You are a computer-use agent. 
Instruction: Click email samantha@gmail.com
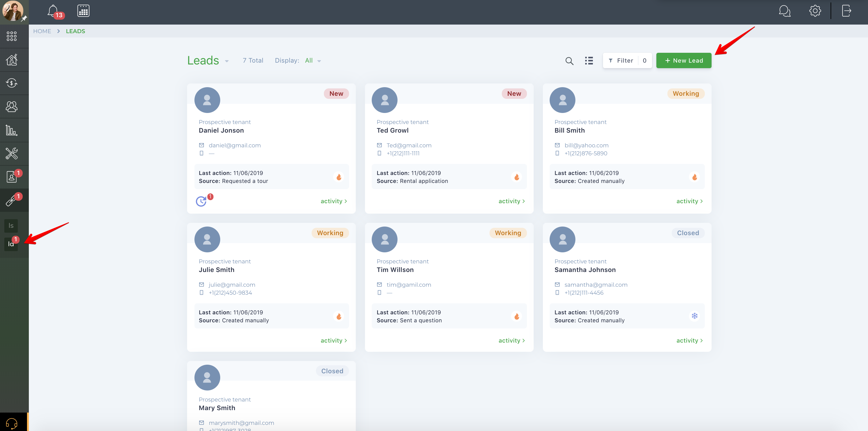coord(596,285)
